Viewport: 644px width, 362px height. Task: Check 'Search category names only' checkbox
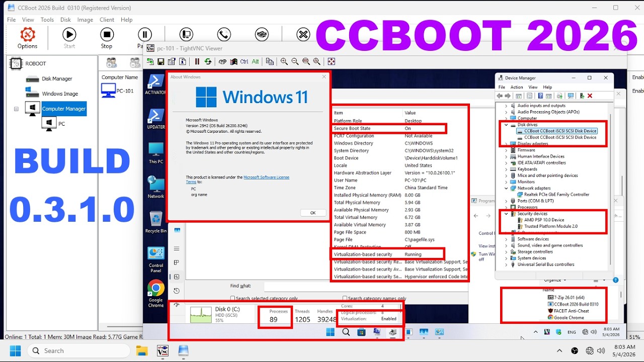coord(345,298)
